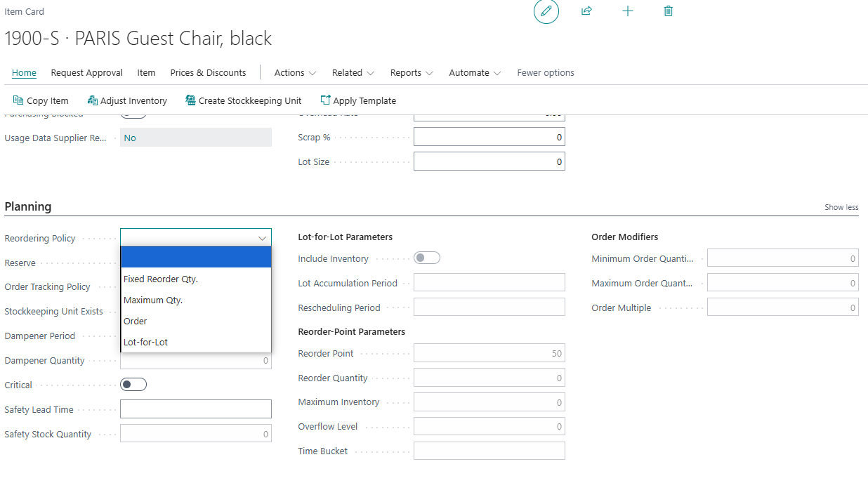Click the Overflow Level field
The height and width of the screenshot is (490, 868).
(x=489, y=426)
